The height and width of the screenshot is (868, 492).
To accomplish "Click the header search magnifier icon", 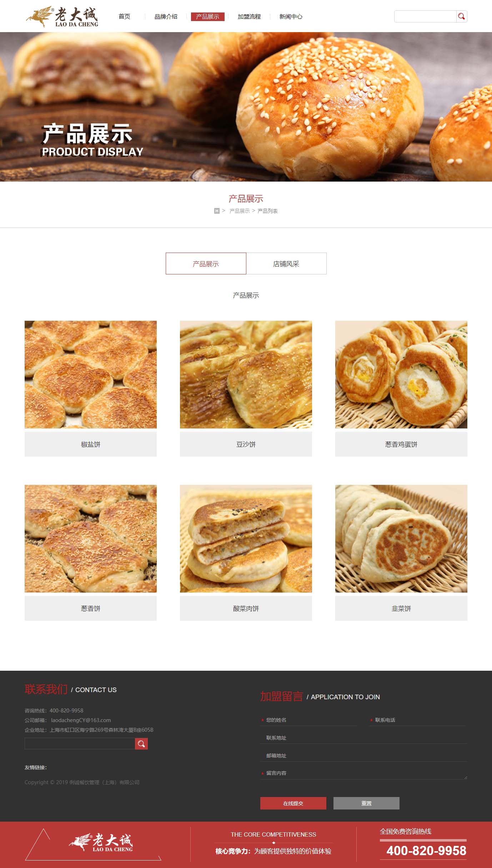I will [461, 16].
